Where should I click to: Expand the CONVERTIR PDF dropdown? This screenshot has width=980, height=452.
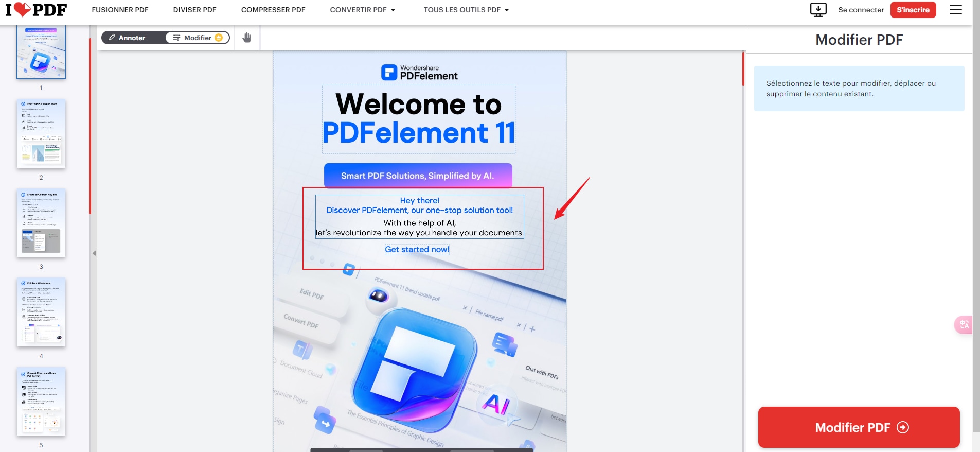pyautogui.click(x=363, y=10)
